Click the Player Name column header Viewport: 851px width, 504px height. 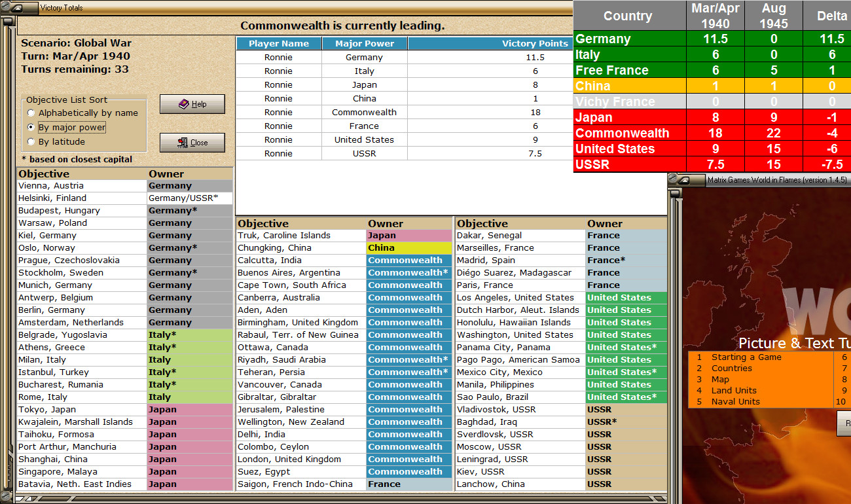click(x=279, y=44)
